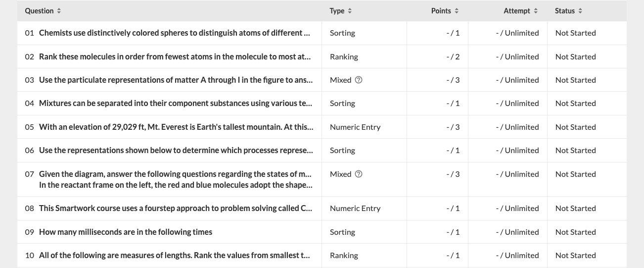
Task: Open question 06 about processes representations
Action: click(x=176, y=151)
